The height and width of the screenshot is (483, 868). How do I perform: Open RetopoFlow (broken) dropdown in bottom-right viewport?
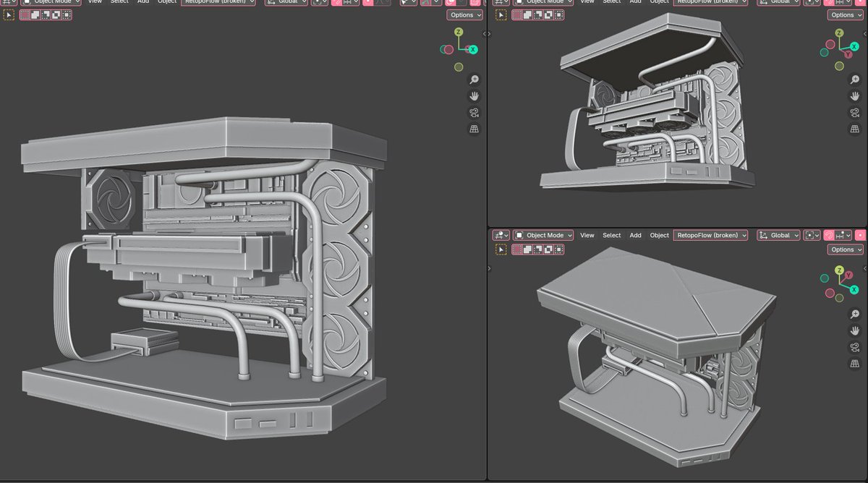[x=710, y=235]
